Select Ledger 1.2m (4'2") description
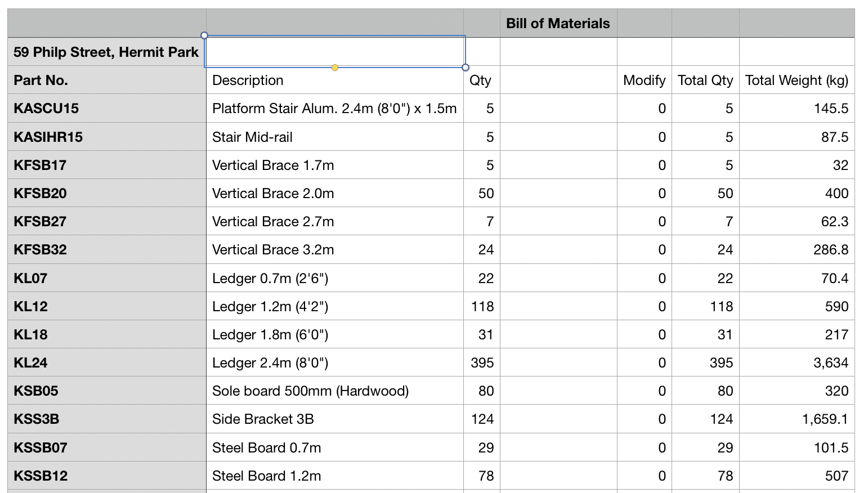Image resolution: width=868 pixels, height=493 pixels. 335,306
